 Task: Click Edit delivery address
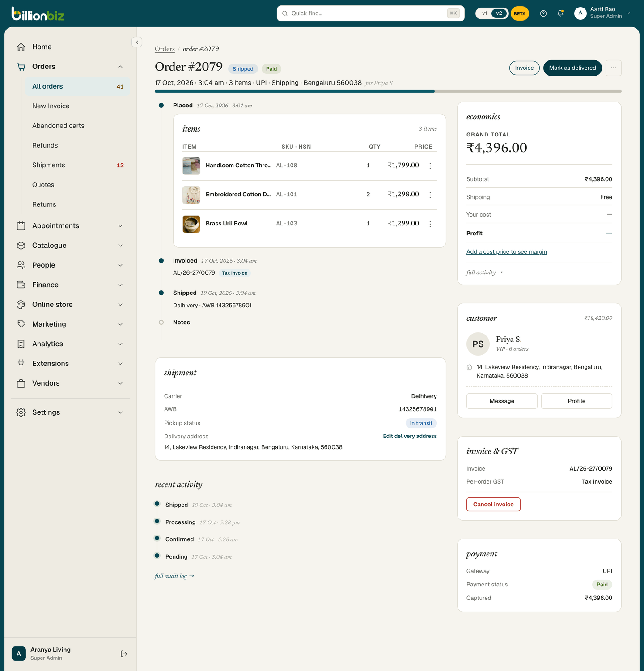click(x=410, y=436)
